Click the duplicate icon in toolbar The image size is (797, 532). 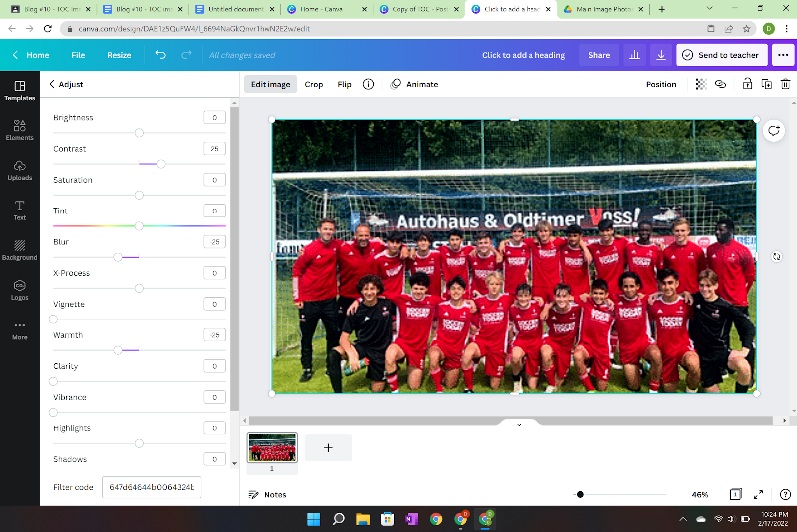point(767,84)
